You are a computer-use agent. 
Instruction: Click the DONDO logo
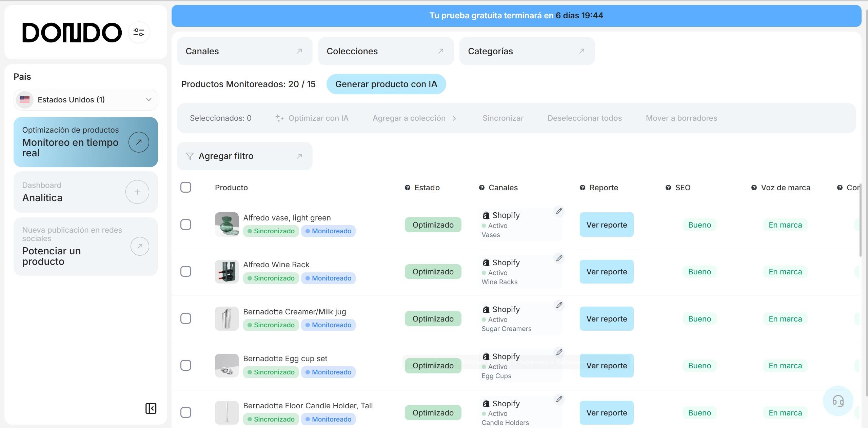[72, 33]
